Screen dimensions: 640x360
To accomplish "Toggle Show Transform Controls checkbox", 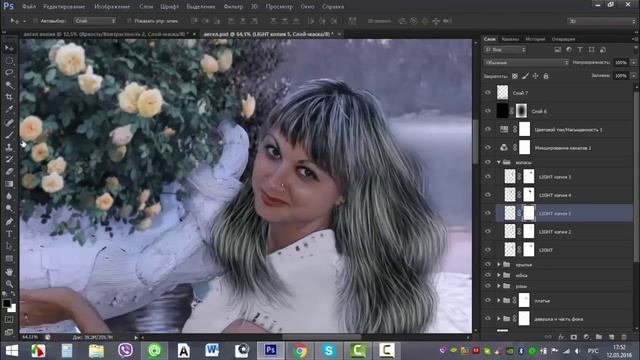I will 129,21.
